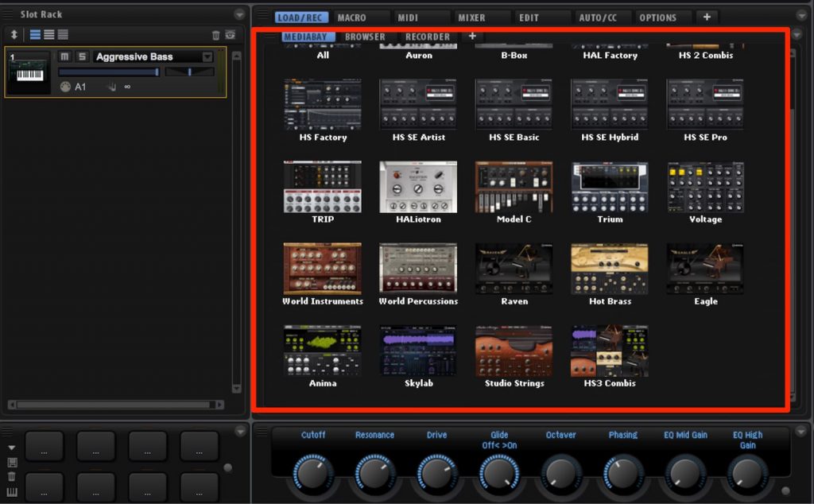Open the Aggressive Bass program dropdown arrow
The width and height of the screenshot is (814, 504).
pos(207,57)
